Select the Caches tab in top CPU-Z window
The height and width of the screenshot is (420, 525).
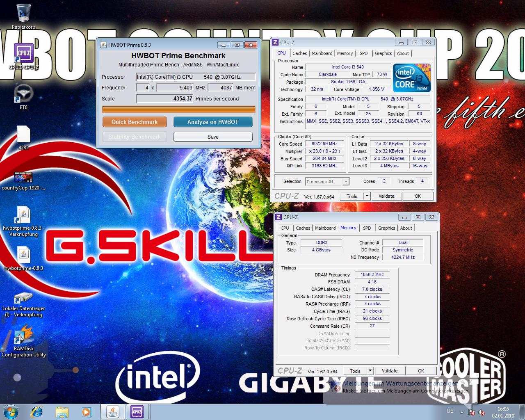click(300, 53)
